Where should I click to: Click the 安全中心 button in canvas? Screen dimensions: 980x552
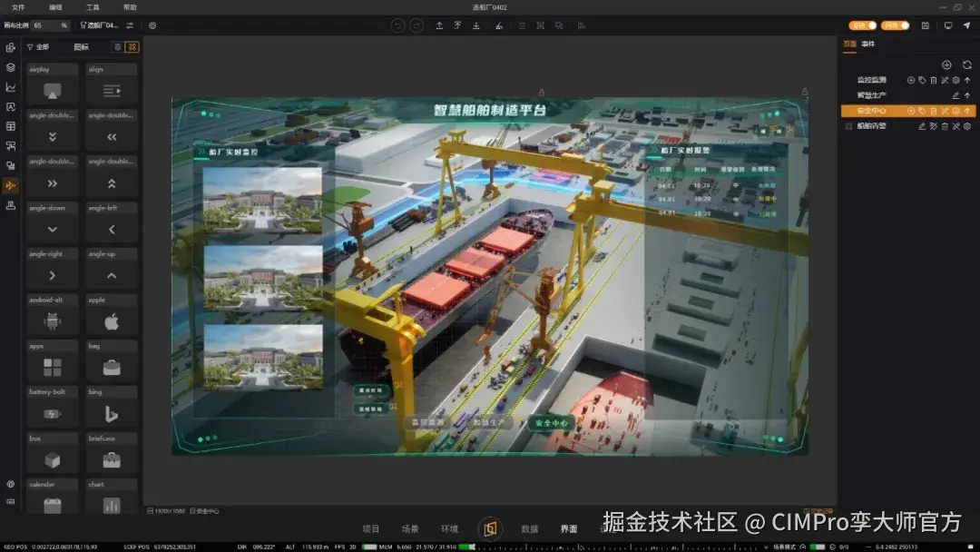click(x=552, y=423)
